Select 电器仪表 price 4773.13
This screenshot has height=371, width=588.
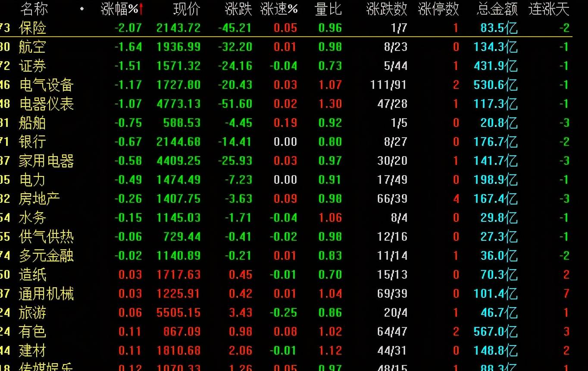[x=178, y=104]
